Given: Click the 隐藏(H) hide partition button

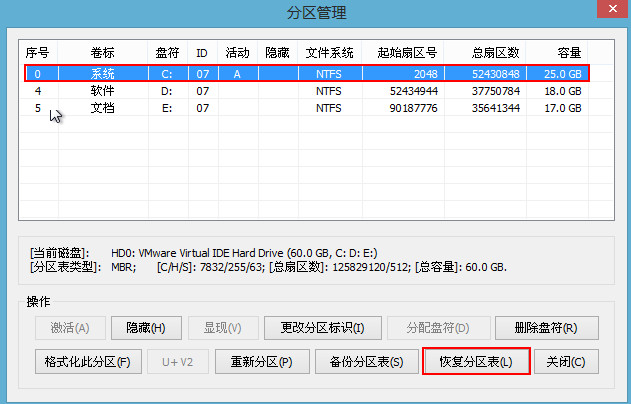Looking at the screenshot, I should (146, 328).
